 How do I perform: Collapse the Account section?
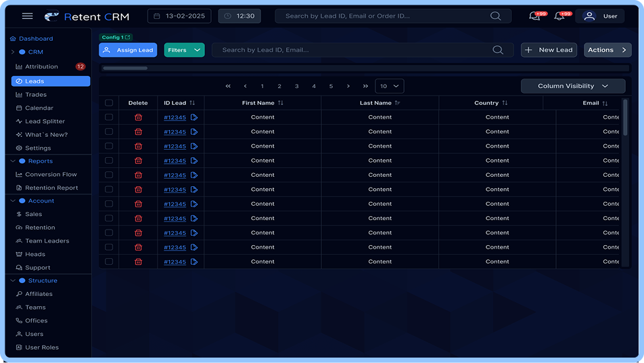point(13,200)
